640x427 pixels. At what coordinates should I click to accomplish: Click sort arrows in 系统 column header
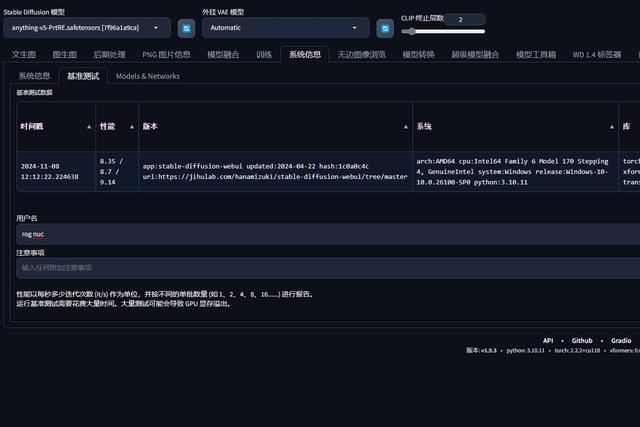[x=612, y=127]
